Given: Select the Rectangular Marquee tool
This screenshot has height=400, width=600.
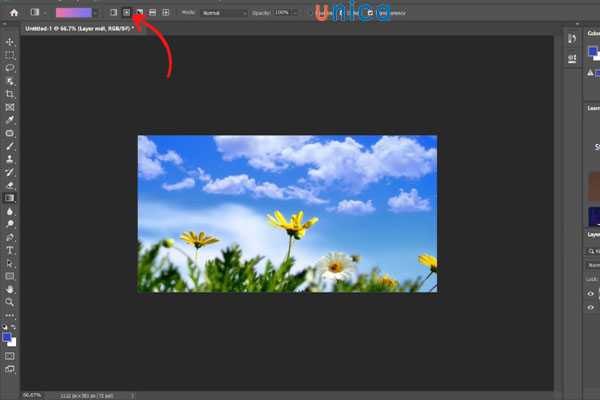Looking at the screenshot, I should [10, 55].
